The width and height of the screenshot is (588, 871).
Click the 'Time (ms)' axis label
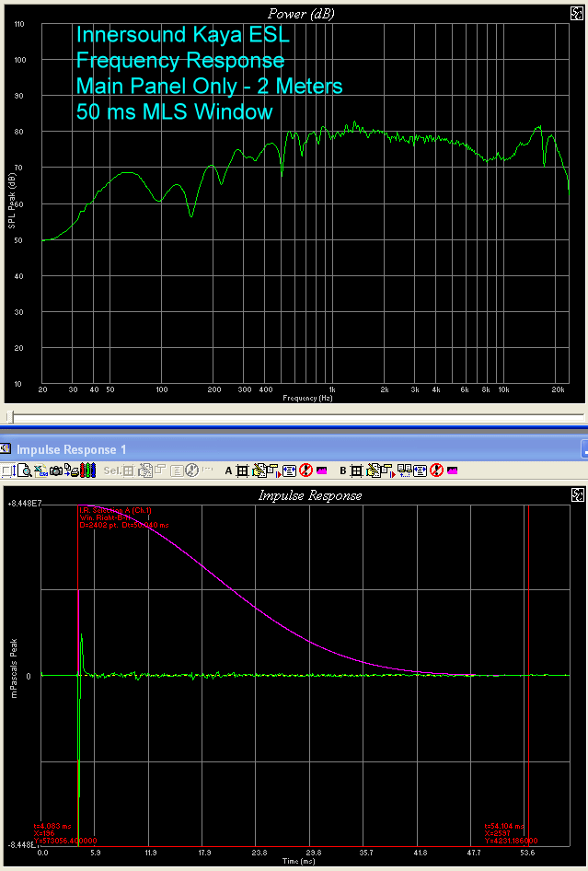(x=299, y=861)
